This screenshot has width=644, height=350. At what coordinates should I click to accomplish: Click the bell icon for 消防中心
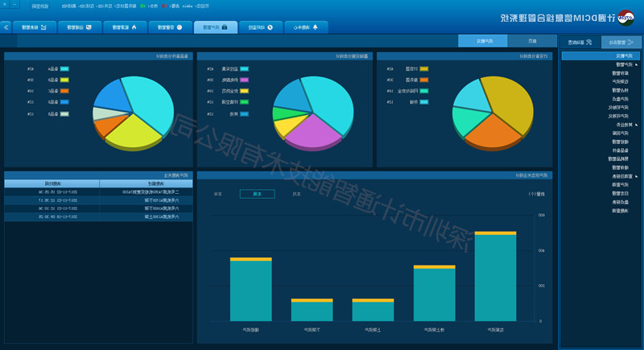(315, 27)
